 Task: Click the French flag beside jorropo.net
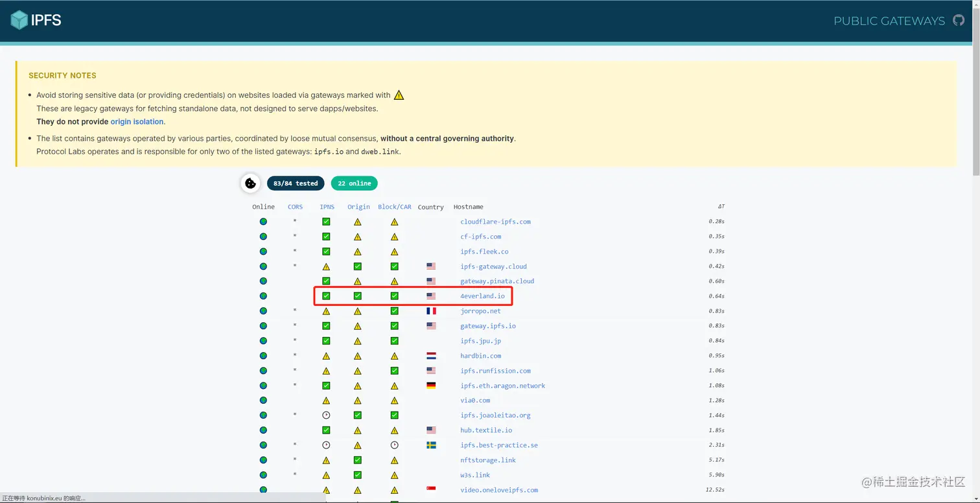tap(431, 311)
